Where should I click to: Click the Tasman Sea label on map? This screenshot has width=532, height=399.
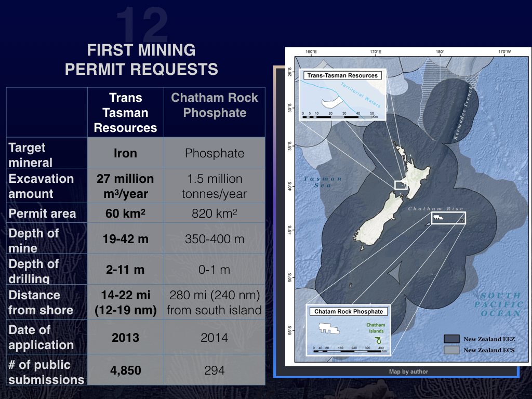323,182
